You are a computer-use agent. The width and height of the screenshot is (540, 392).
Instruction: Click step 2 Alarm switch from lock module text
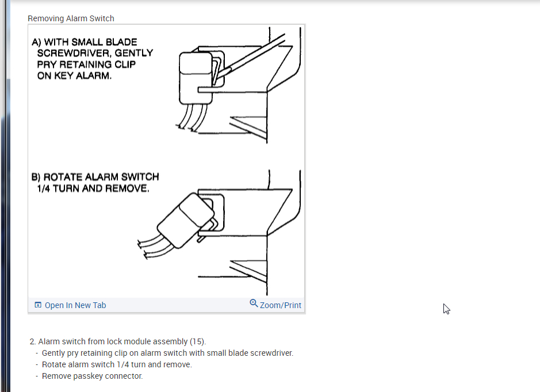[118, 341]
